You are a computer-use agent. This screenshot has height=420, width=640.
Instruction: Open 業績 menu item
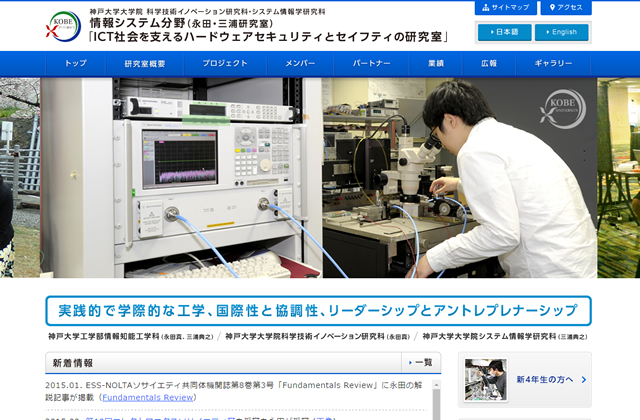pos(436,63)
